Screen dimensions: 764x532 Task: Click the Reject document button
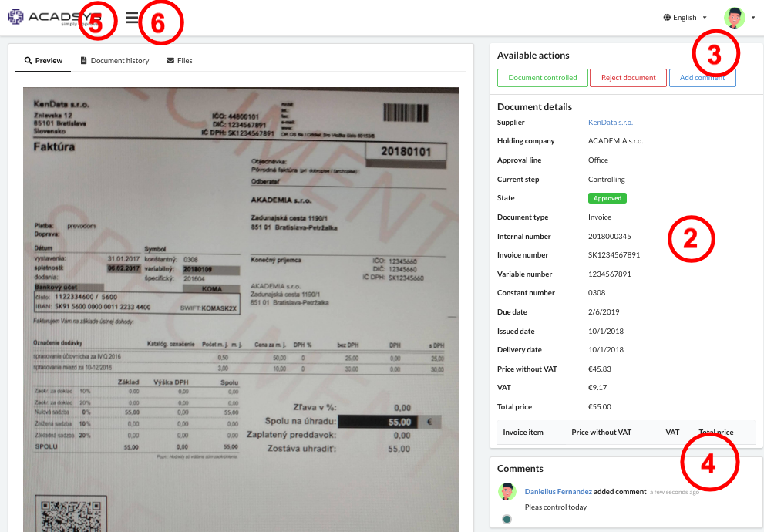click(x=628, y=78)
